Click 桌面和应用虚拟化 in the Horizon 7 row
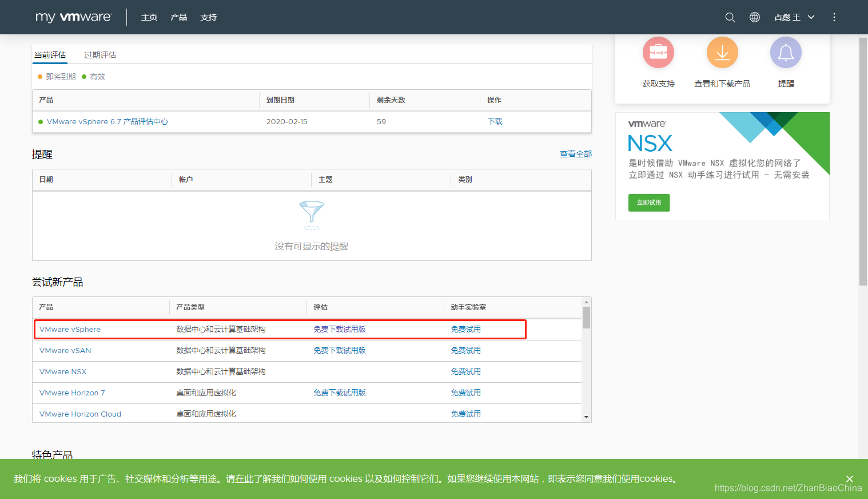The image size is (868, 499). coord(206,393)
